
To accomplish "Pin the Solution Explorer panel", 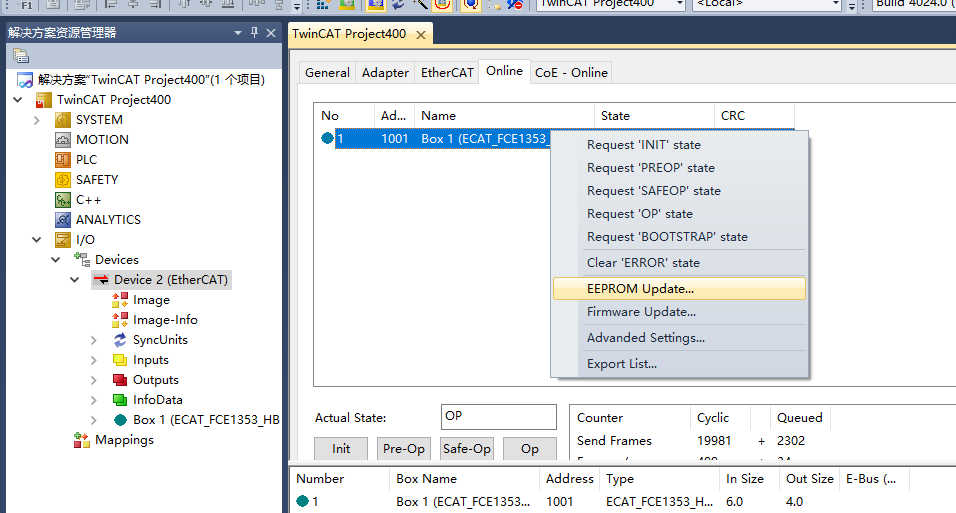I will (255, 32).
